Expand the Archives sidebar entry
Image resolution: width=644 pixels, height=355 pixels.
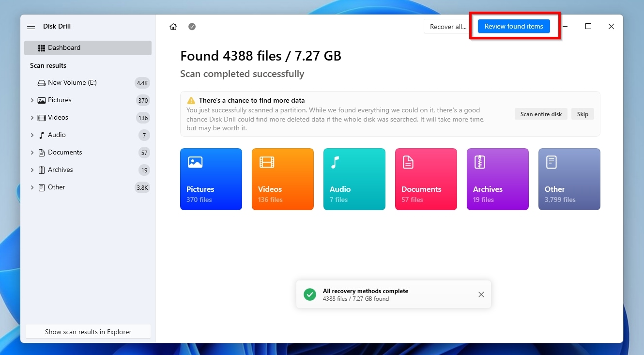tap(32, 170)
